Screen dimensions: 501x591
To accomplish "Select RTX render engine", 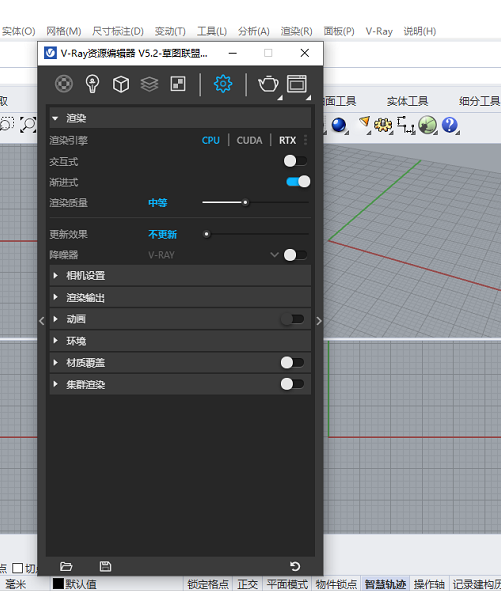I will pyautogui.click(x=287, y=141).
